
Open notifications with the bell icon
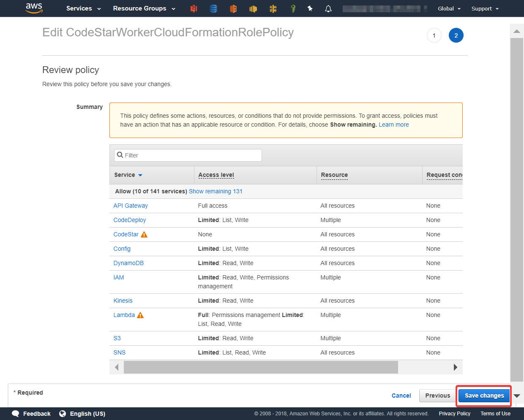click(x=328, y=8)
